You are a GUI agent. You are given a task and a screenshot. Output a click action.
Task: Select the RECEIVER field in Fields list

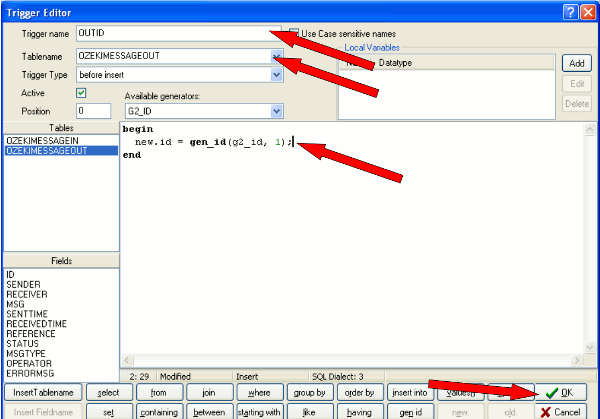tap(23, 295)
